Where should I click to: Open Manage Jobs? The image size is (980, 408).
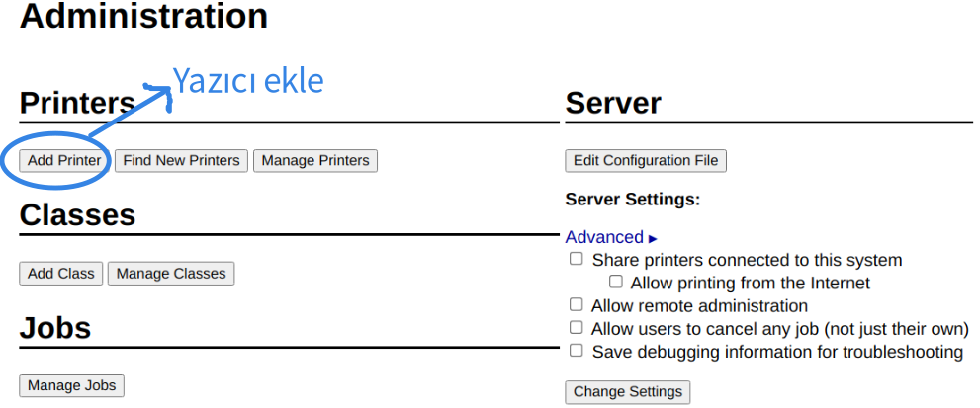[x=72, y=385]
